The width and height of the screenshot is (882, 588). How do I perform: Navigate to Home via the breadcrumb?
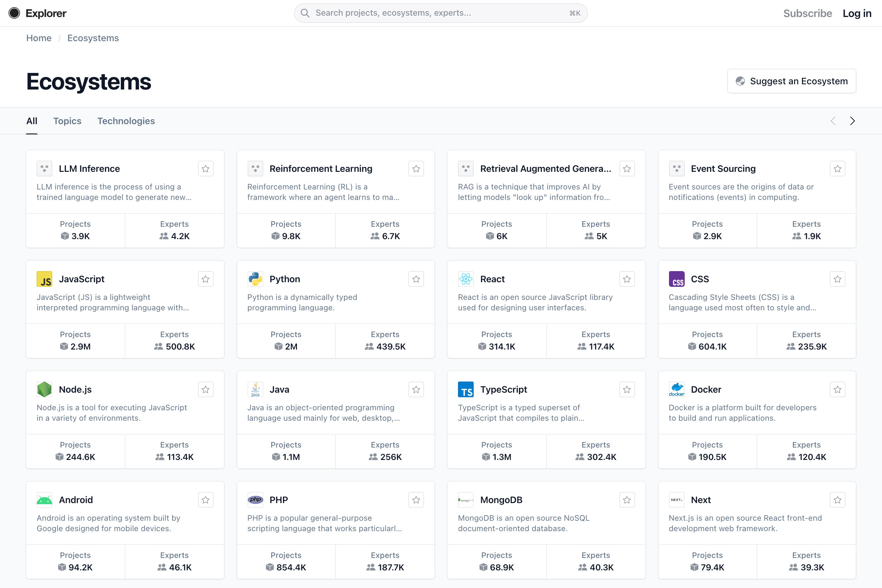39,38
